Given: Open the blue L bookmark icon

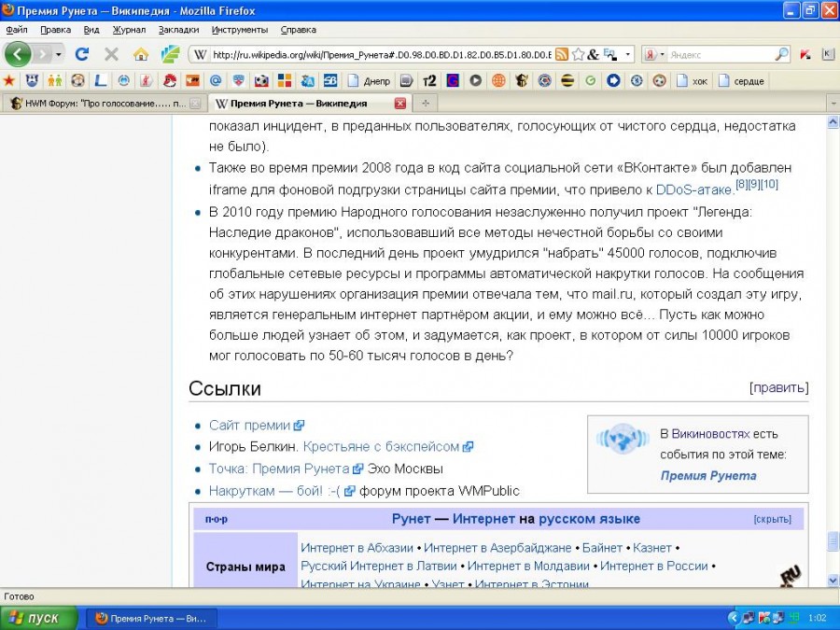Looking at the screenshot, I should coord(101,81).
